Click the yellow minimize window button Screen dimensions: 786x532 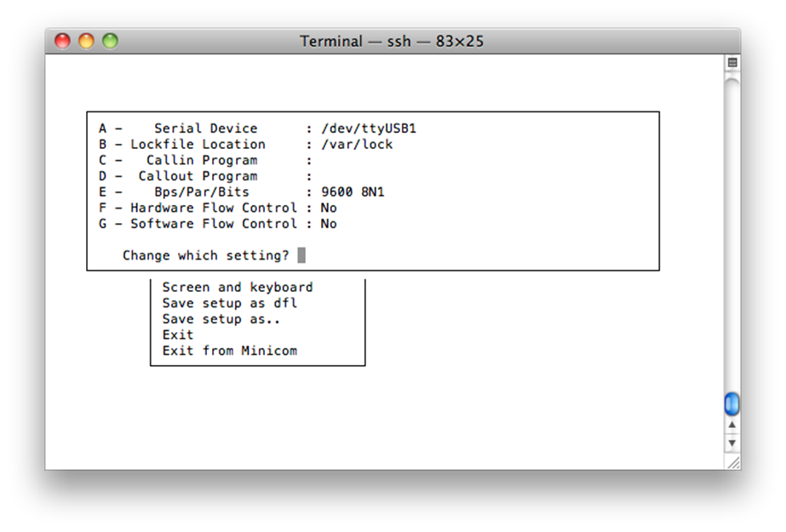coord(86,41)
